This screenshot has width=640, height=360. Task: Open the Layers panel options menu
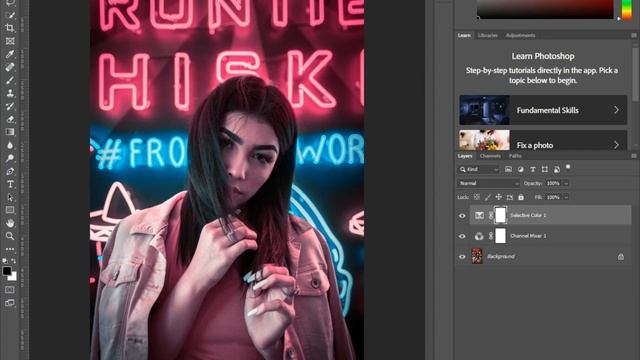click(x=633, y=156)
